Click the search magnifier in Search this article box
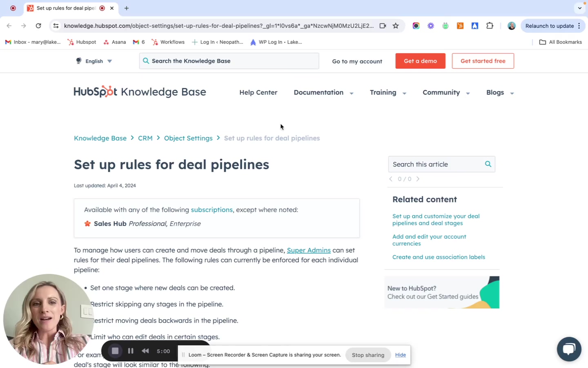This screenshot has width=588, height=368. [488, 164]
